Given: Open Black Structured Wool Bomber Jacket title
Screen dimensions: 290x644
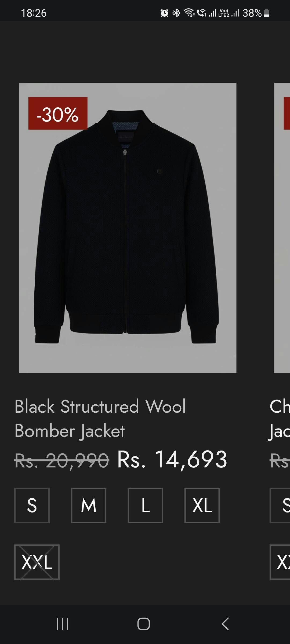Looking at the screenshot, I should tap(100, 418).
